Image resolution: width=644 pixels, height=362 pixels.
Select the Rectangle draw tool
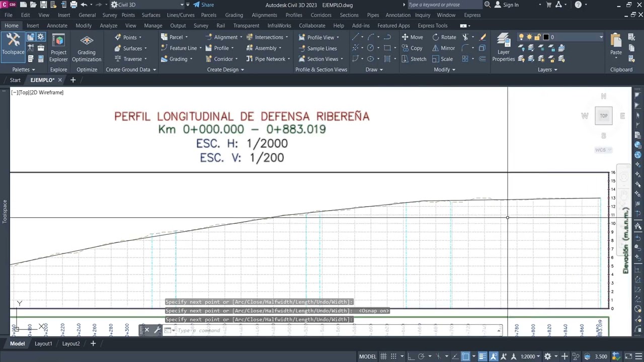387,48
